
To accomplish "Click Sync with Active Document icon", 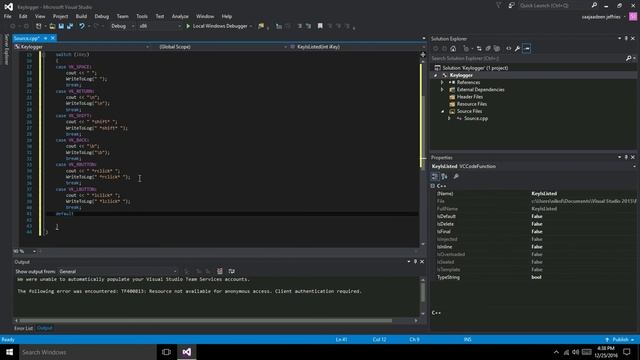I will pyautogui.click(x=479, y=49).
